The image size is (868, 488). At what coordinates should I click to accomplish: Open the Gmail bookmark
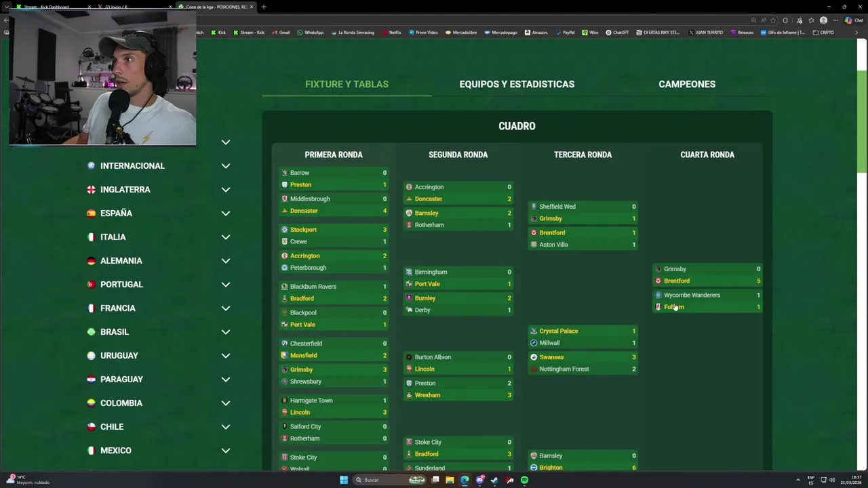click(281, 33)
